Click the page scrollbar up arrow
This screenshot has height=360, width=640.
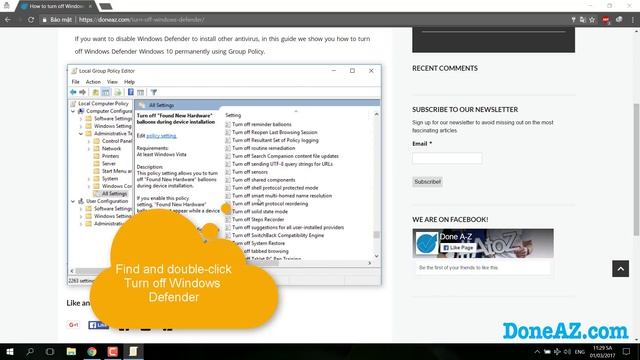point(636,31)
